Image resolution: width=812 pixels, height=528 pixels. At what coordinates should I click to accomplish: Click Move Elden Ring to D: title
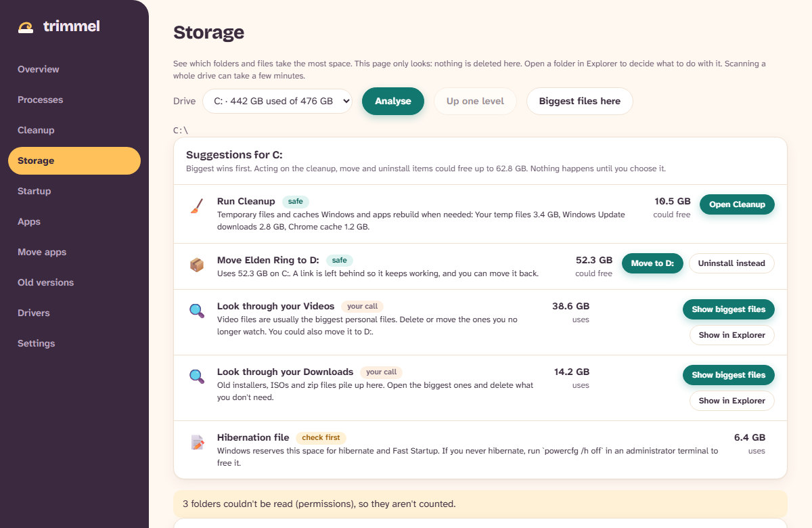(x=269, y=260)
